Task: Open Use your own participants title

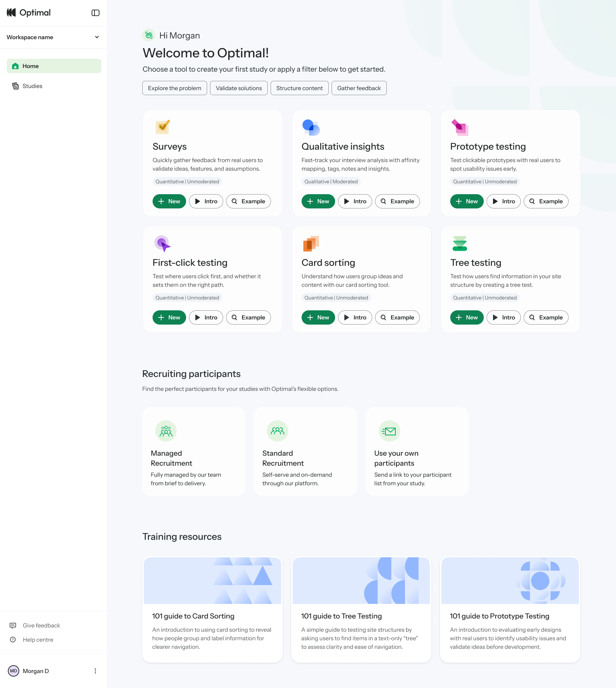Action: pos(396,458)
